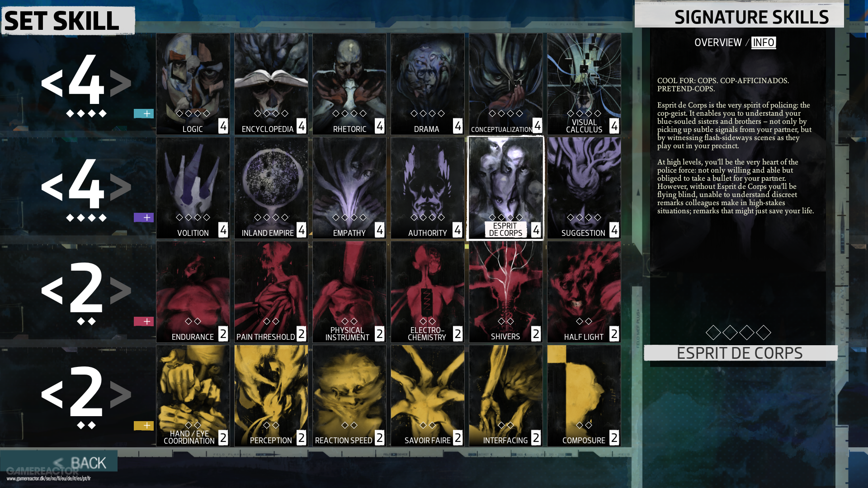
Task: Confirm Esprit de Corps signature skill button
Action: click(741, 353)
